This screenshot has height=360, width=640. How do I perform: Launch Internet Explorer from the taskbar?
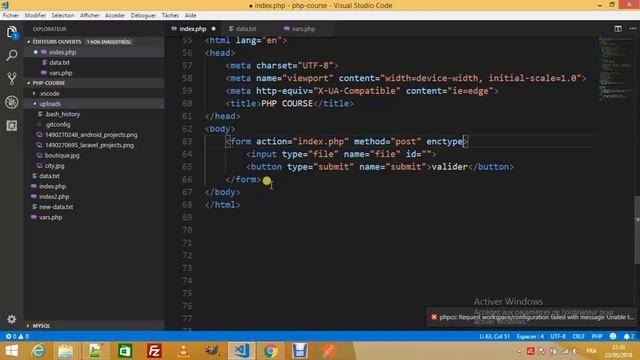click(x=38, y=351)
